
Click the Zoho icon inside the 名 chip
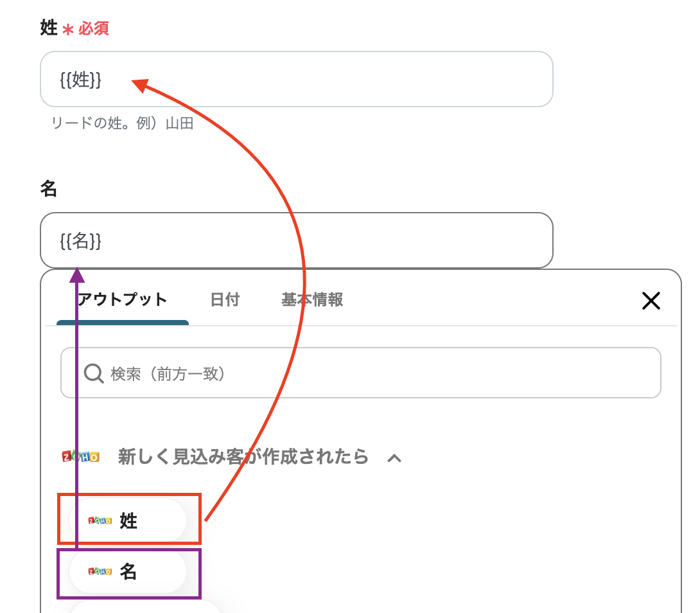coord(100,571)
